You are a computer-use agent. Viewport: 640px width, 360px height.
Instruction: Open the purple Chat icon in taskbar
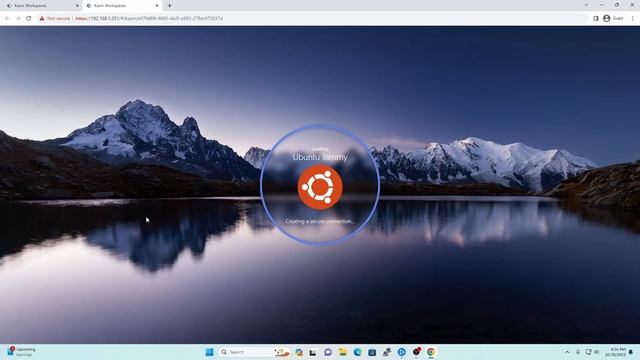coord(328,352)
